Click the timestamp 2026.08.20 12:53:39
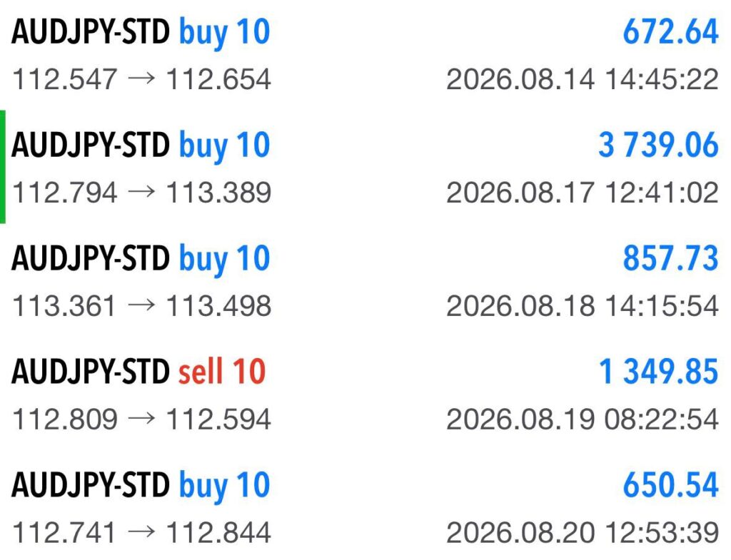731x560 pixels. [583, 532]
